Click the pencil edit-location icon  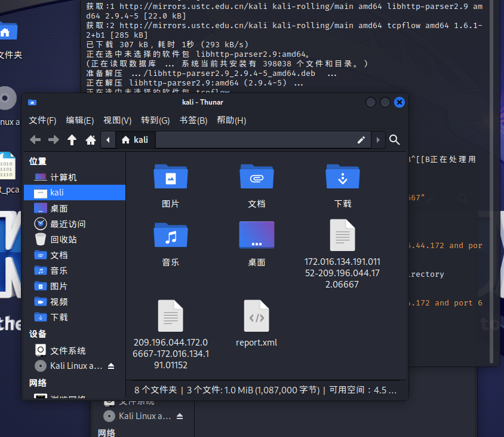click(x=361, y=140)
